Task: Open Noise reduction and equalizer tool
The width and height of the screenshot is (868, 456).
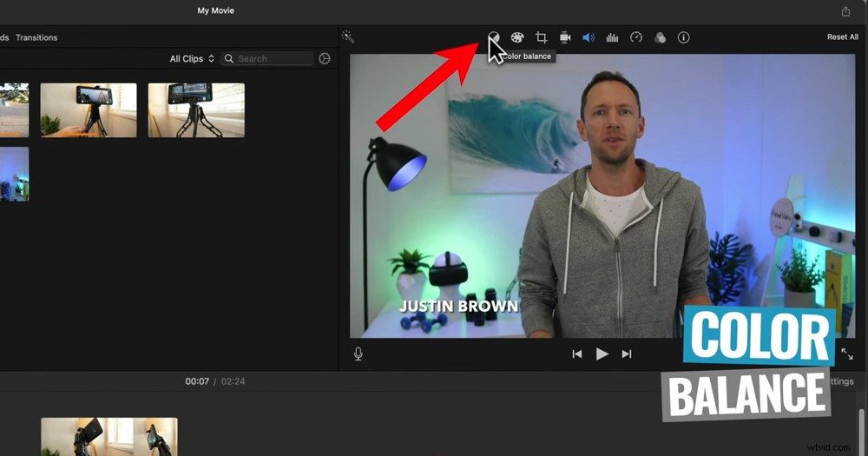Action: pos(612,37)
